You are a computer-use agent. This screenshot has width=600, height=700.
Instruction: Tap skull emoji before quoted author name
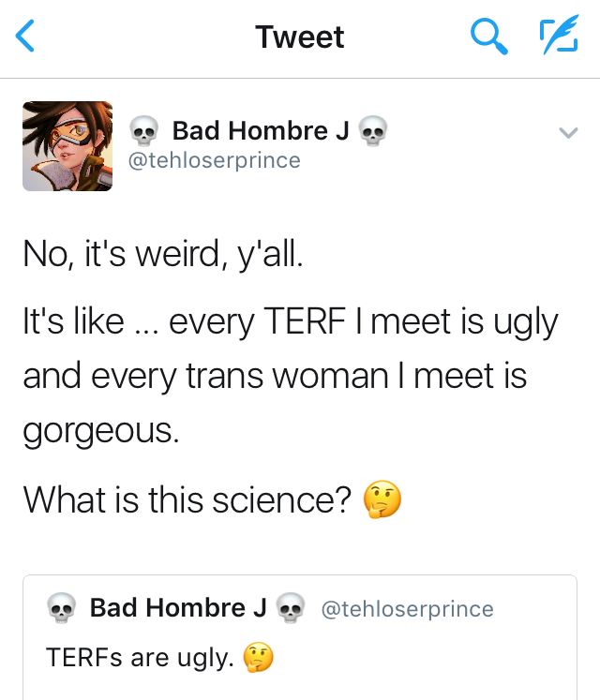point(62,609)
